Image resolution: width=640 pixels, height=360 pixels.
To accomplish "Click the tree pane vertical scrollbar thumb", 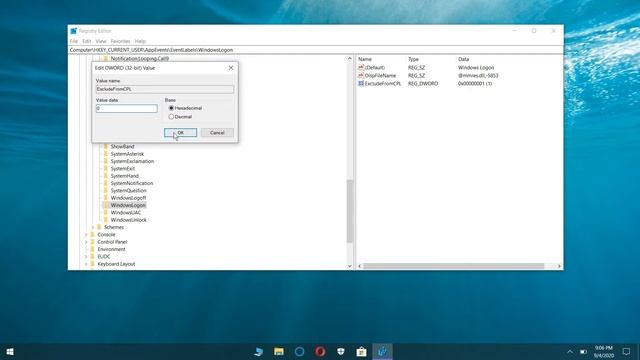I will [x=350, y=211].
